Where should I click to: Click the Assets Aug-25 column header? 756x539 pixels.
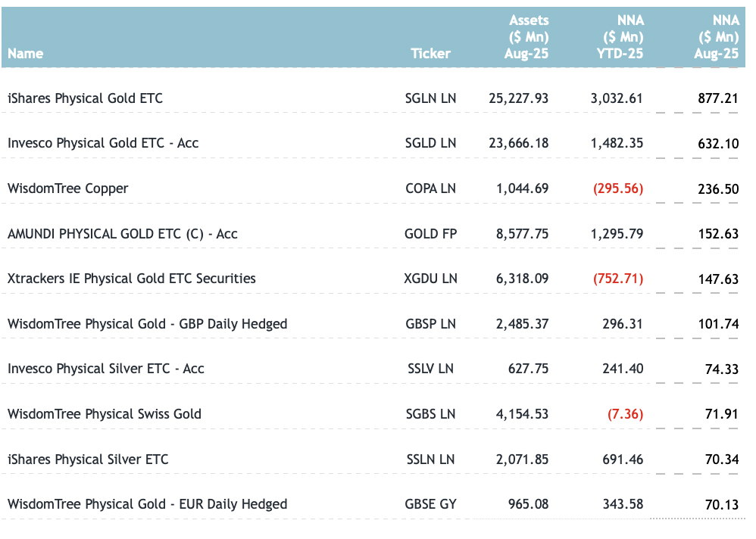coord(527,37)
